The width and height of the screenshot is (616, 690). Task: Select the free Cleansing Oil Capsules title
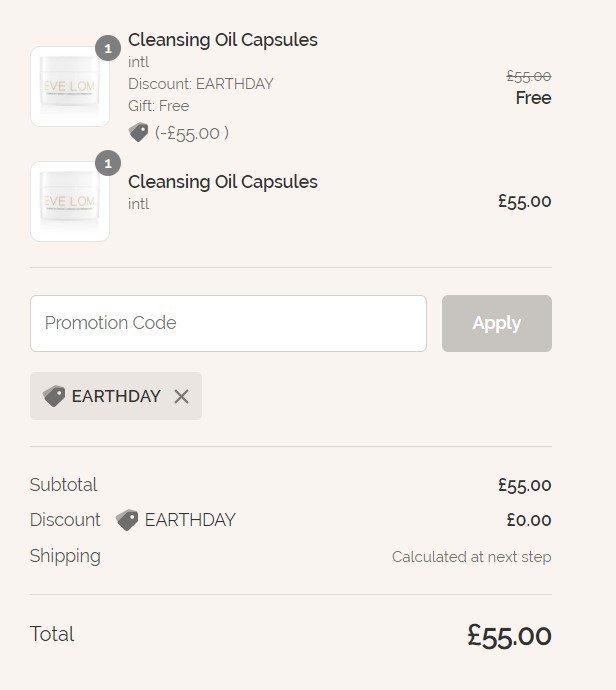click(223, 40)
